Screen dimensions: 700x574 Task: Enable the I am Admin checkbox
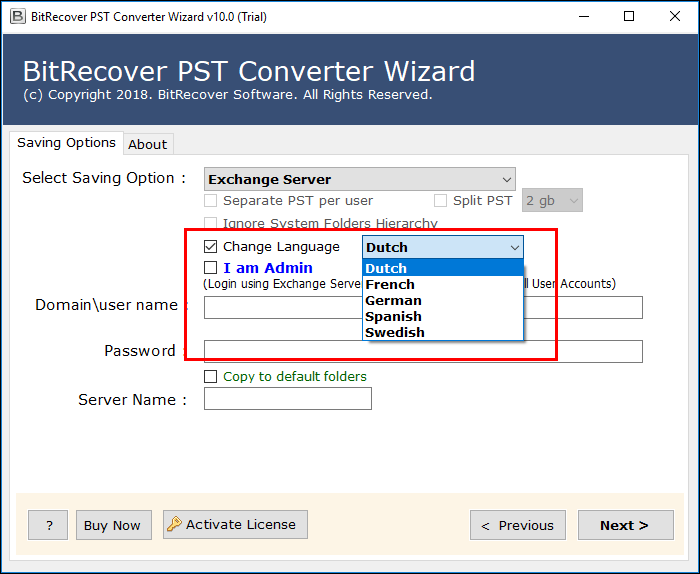(211, 268)
